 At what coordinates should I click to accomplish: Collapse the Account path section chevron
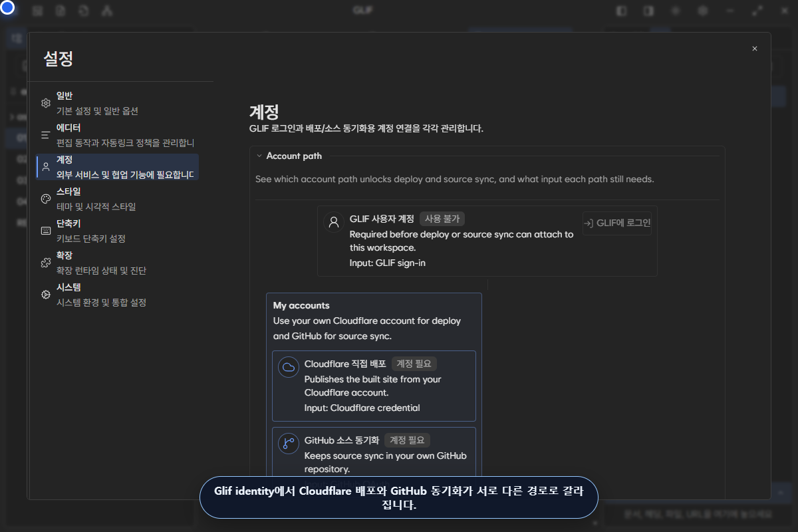[259, 156]
